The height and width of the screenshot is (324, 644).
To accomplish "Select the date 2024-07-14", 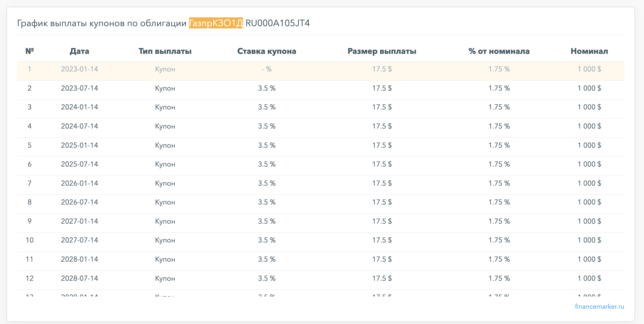I will tap(79, 126).
